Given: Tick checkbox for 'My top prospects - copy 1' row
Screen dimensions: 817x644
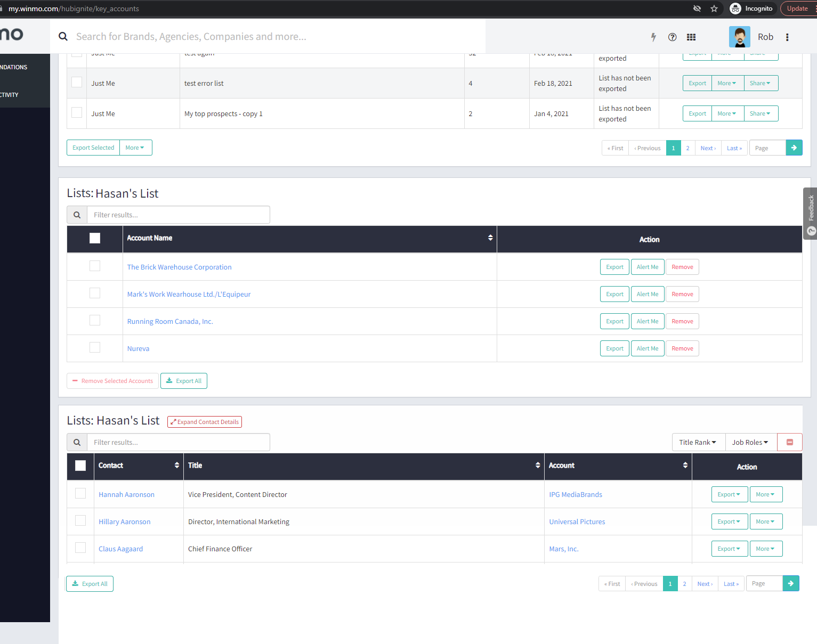Looking at the screenshot, I should pos(77,112).
